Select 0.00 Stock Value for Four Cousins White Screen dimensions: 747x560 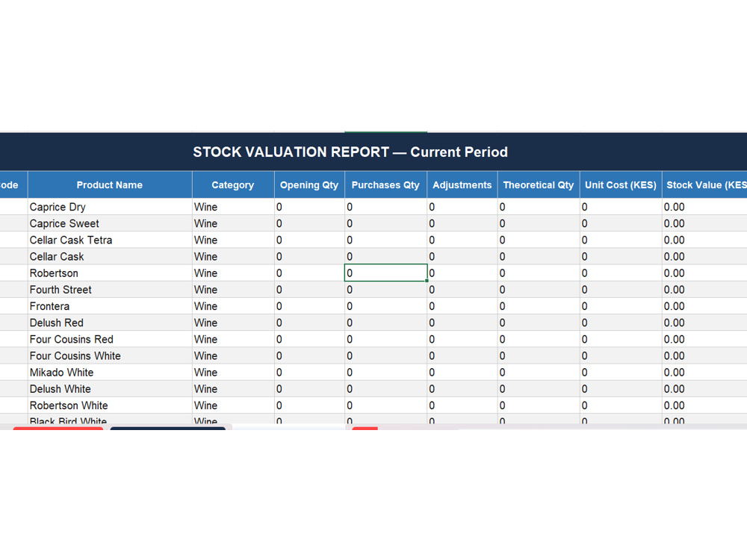click(704, 355)
